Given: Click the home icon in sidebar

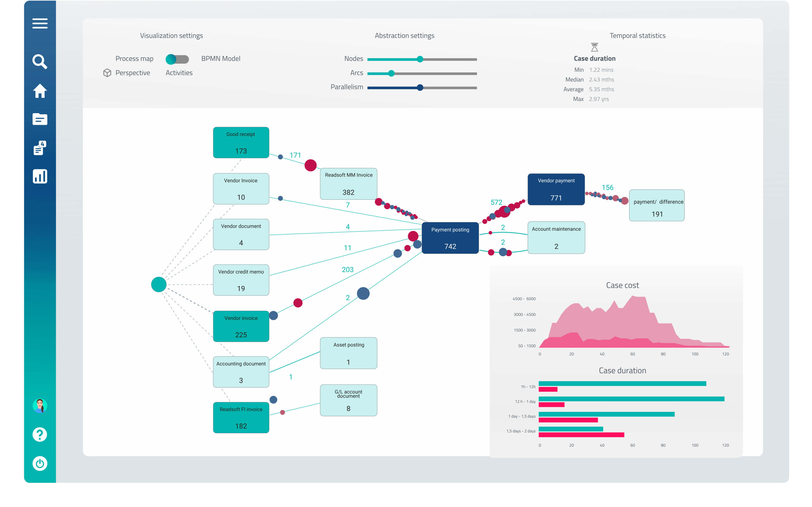Looking at the screenshot, I should click(40, 90).
